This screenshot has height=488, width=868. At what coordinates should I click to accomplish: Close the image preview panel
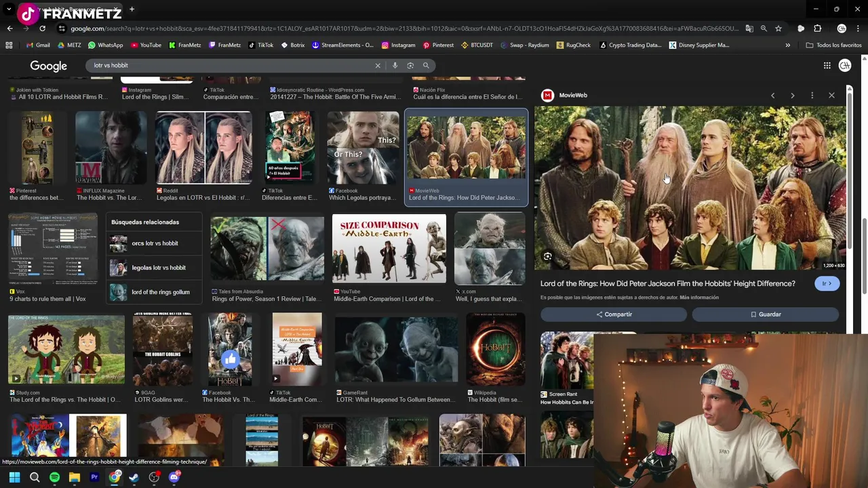pyautogui.click(x=831, y=96)
